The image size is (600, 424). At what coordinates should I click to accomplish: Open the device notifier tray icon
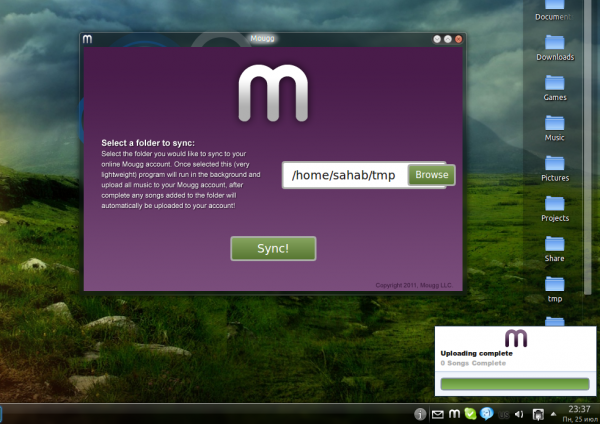(x=538, y=414)
